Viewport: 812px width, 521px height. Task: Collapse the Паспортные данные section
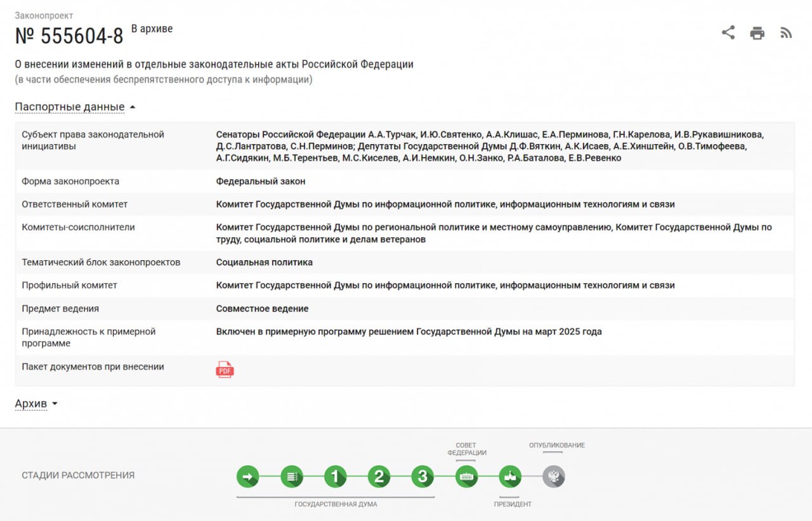pyautogui.click(x=70, y=106)
